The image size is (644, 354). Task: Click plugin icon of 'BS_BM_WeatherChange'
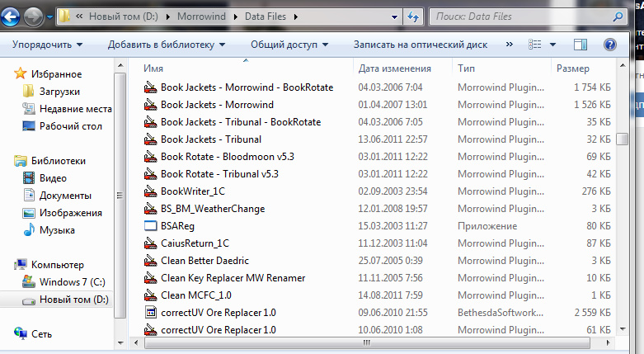coord(150,209)
